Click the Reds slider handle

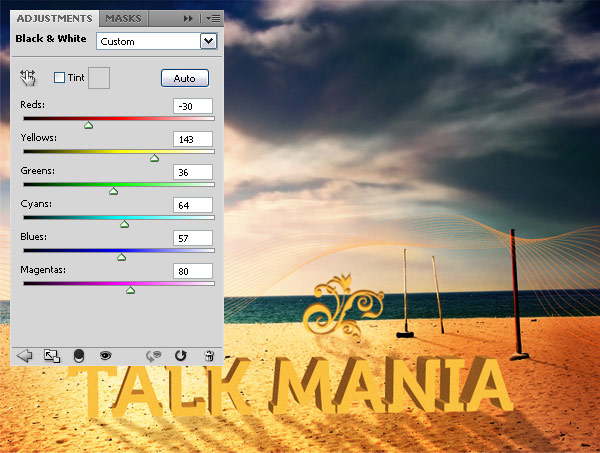88,125
